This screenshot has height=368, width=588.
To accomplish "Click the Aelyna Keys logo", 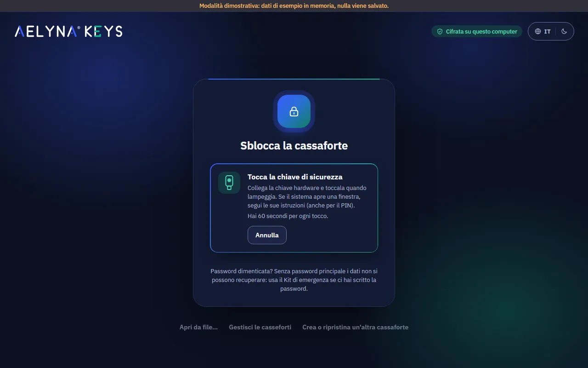I will pos(68,31).
